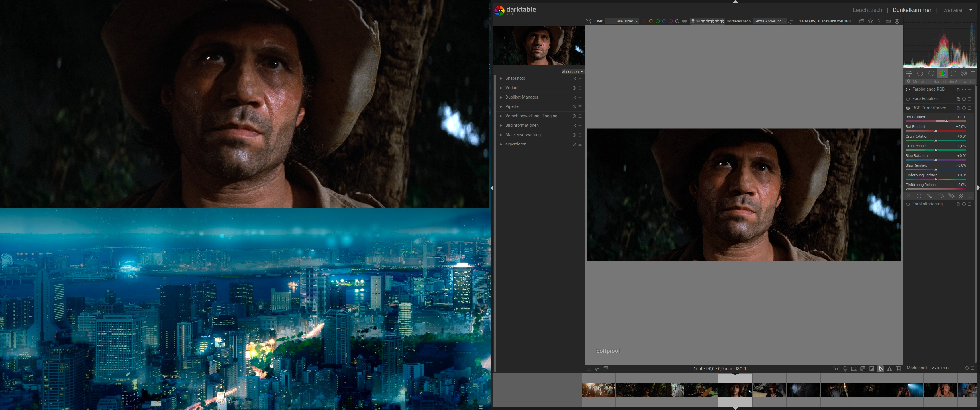Show correction modules tab icon

point(953,73)
